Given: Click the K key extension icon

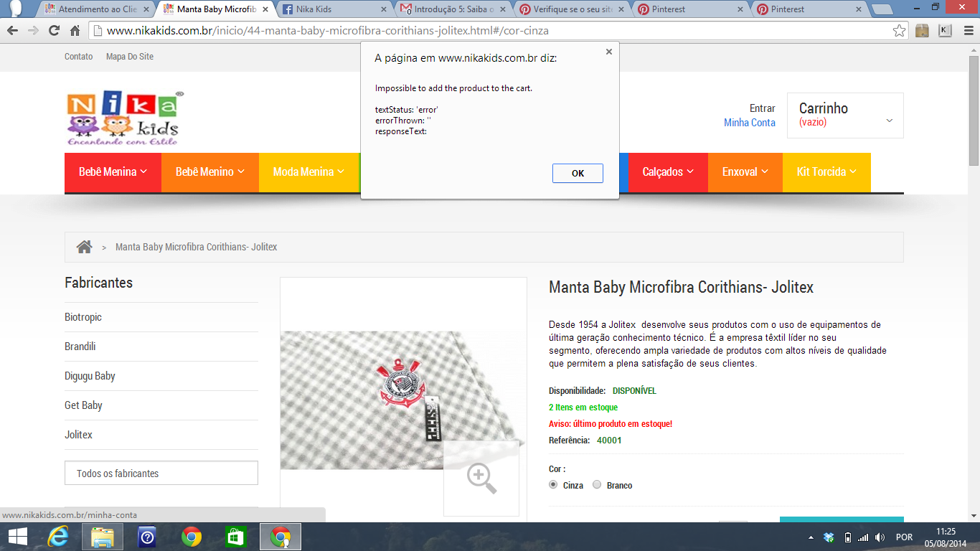Looking at the screenshot, I should tap(945, 31).
